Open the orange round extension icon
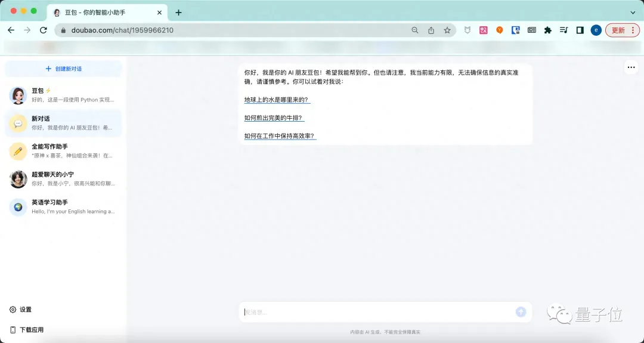 pos(500,30)
